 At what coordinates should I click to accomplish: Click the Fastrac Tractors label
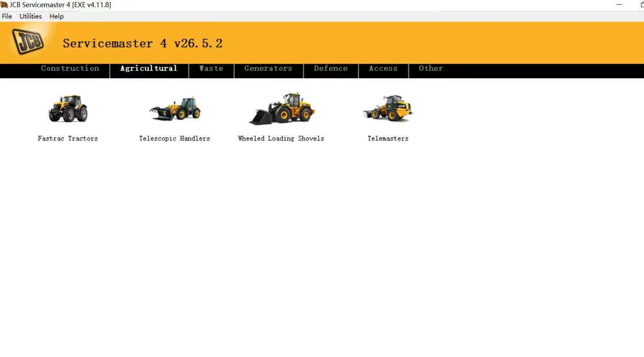pos(68,138)
